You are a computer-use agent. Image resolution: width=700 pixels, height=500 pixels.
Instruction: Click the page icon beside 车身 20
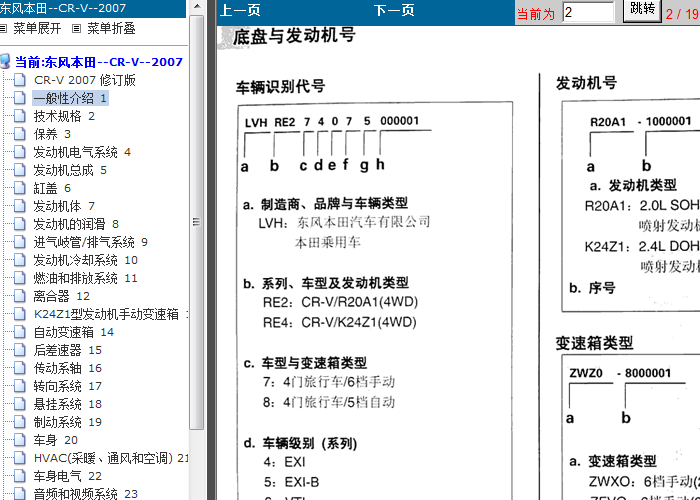tap(20, 440)
